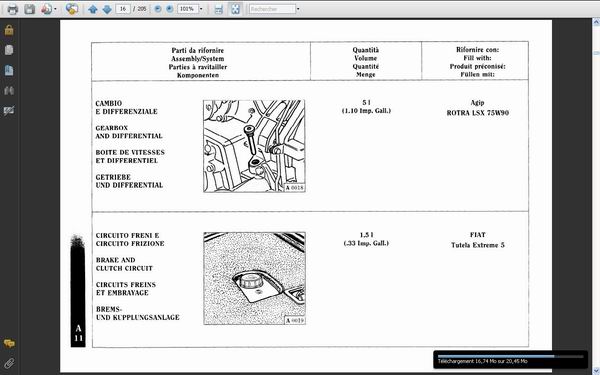Open the attachments paperclip panel

point(9,363)
